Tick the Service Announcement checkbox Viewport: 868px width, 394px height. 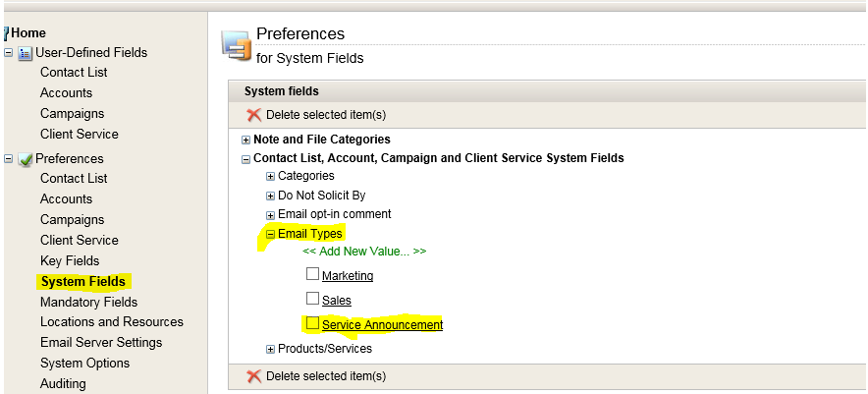[x=313, y=323]
